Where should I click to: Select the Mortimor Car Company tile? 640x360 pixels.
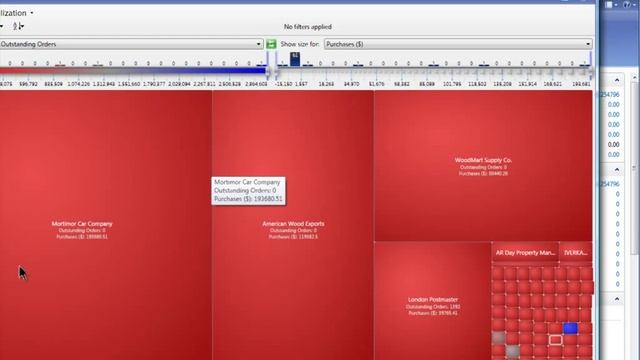coord(106,225)
